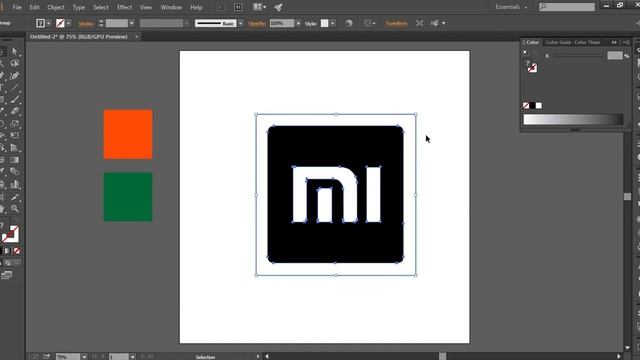Screen dimensions: 640x360
Task: Switch to the Color Guide tab
Action: point(558,42)
